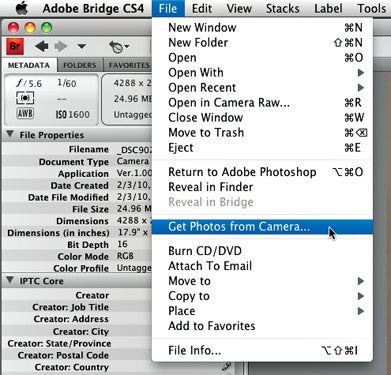Collapse the File Properties section
The image size is (391, 375).
tap(10, 134)
